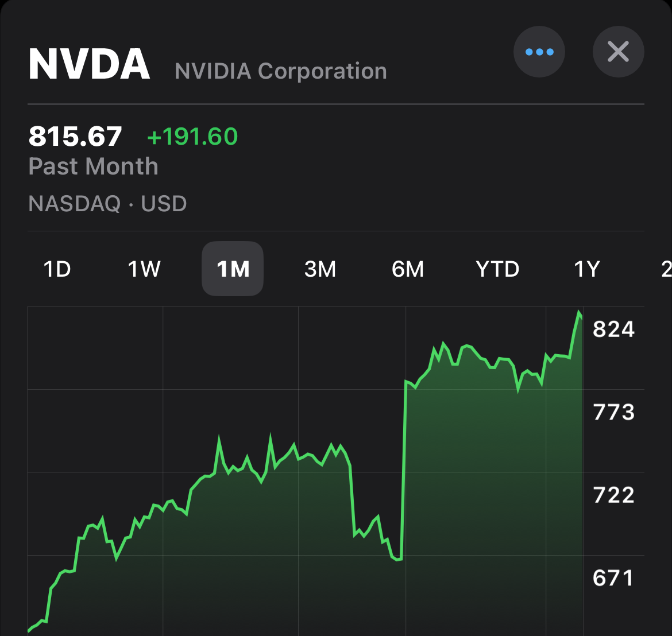This screenshot has height=636, width=672.
Task: Click the NVIDIA Corporation company name
Action: (x=280, y=71)
